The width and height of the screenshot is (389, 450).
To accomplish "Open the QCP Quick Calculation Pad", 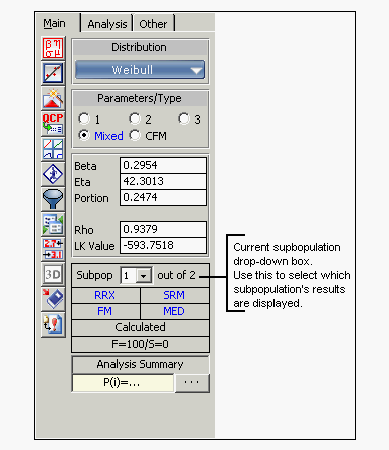I will coord(53,123).
